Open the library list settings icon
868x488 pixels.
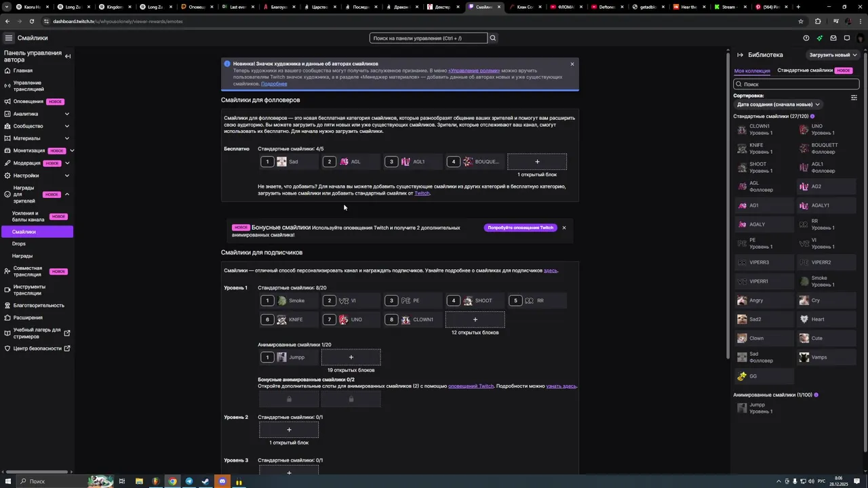[x=854, y=98]
